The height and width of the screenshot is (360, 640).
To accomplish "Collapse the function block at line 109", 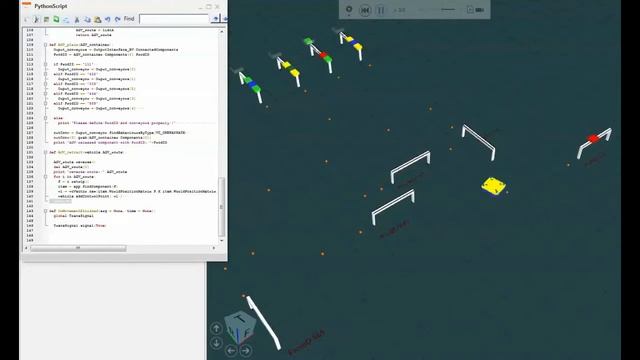I will (x=45, y=45).
